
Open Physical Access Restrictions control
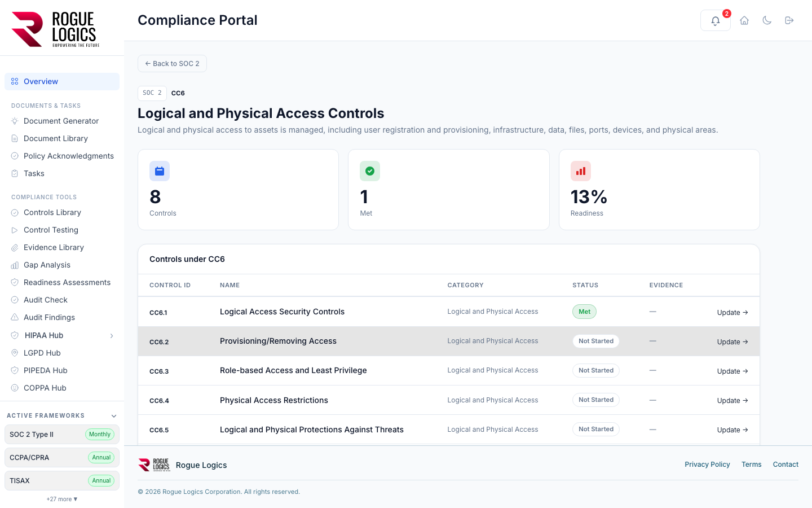(274, 400)
